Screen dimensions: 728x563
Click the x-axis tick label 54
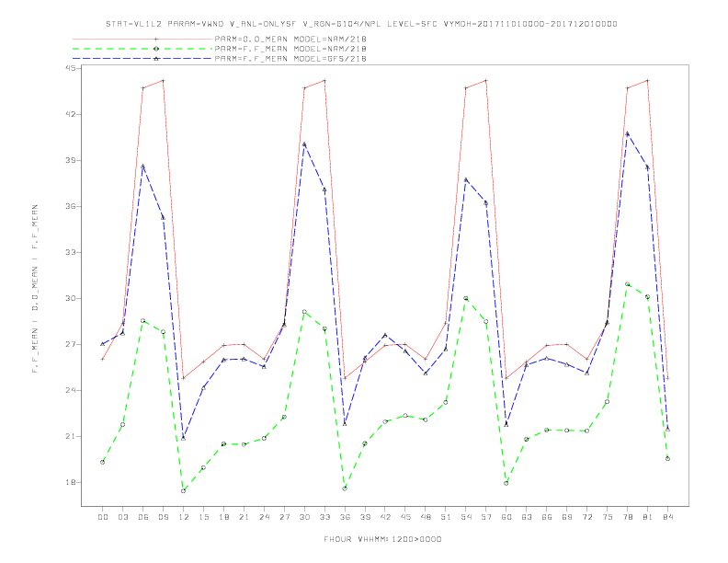466,517
